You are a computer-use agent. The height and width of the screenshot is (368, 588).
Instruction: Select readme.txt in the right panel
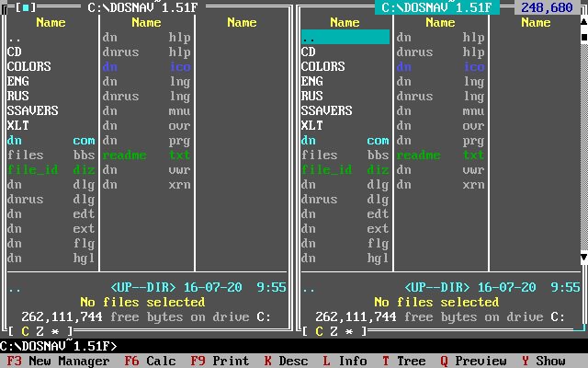[441, 155]
